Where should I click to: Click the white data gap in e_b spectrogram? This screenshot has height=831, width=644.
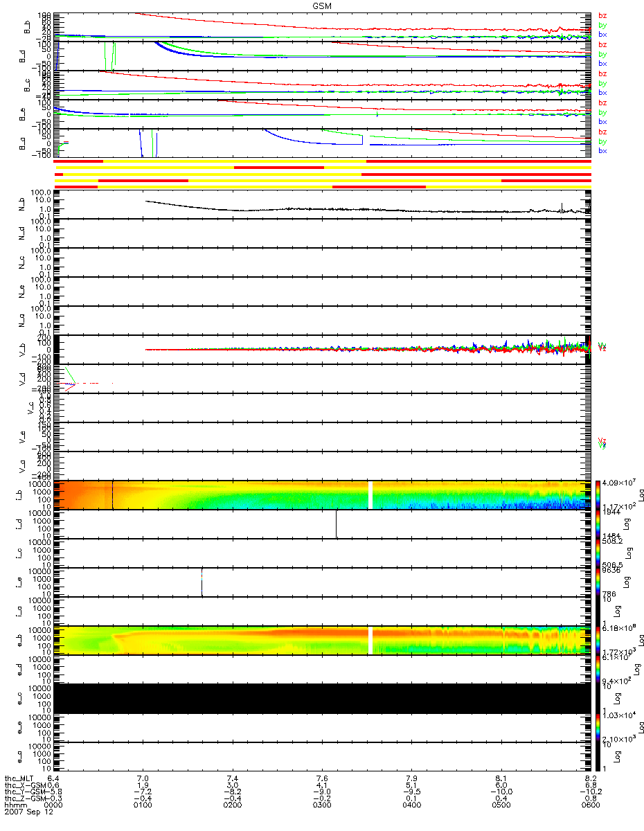tap(370, 640)
